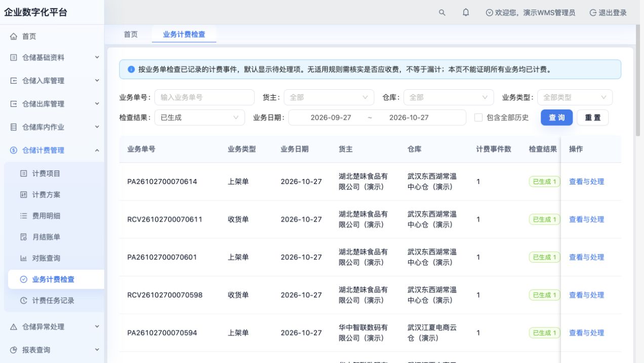Viewport: 644px width, 363px height.
Task: Focus the 业务单号 input field
Action: point(205,97)
